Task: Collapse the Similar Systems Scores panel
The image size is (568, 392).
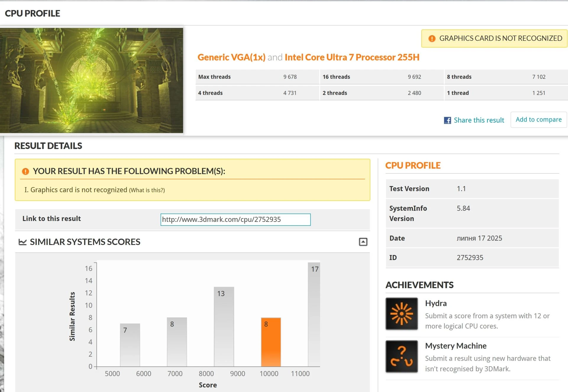Action: [x=363, y=242]
